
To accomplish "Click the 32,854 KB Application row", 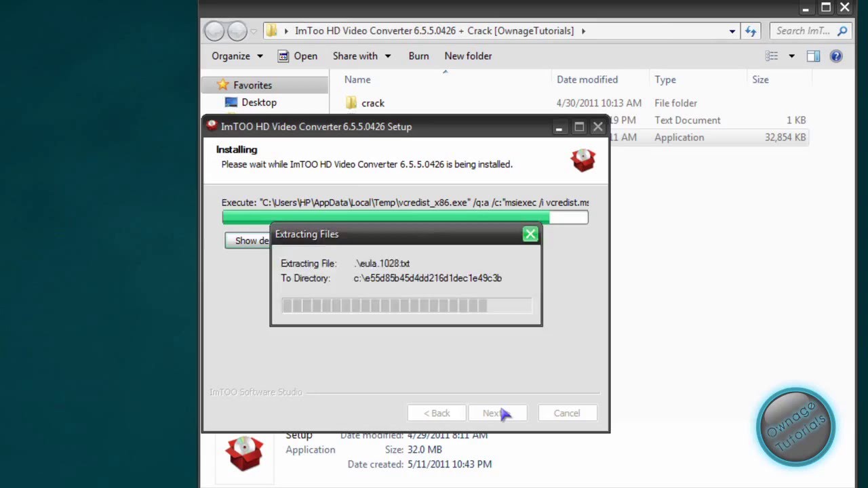I will click(710, 137).
